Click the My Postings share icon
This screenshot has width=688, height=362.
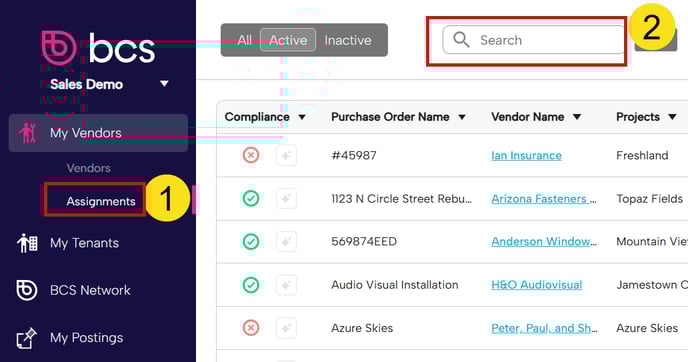[26, 338]
